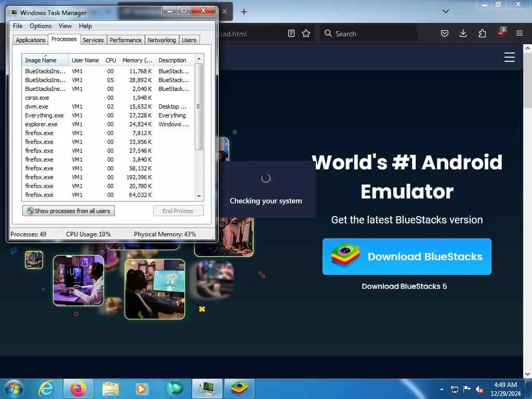This screenshot has width=532, height=399.
Task: Open Pocket save icon in Firefox
Action: [445, 33]
